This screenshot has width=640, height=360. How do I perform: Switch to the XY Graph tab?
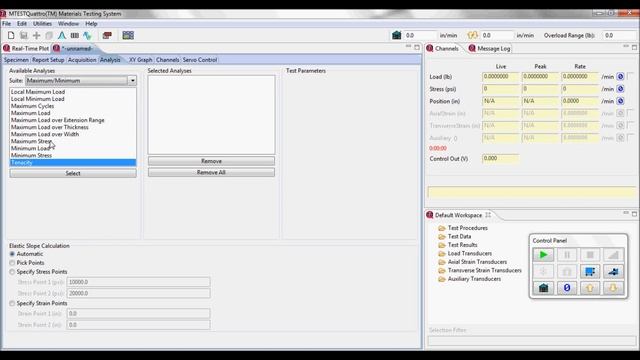tap(140, 60)
